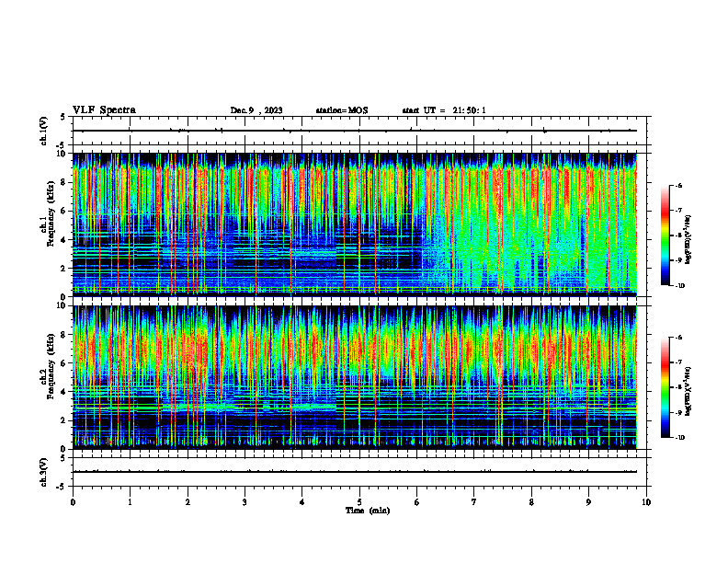Click the ch.1 voltage waveform trace

point(355,131)
